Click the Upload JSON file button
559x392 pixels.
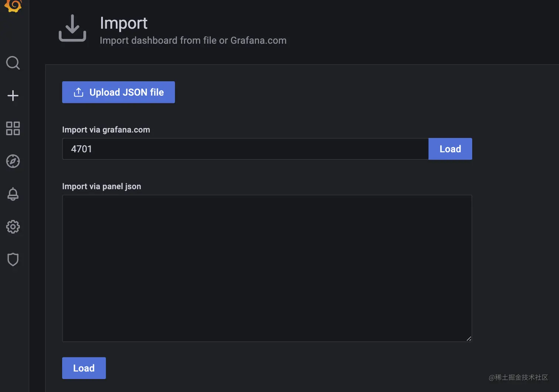pyautogui.click(x=118, y=92)
